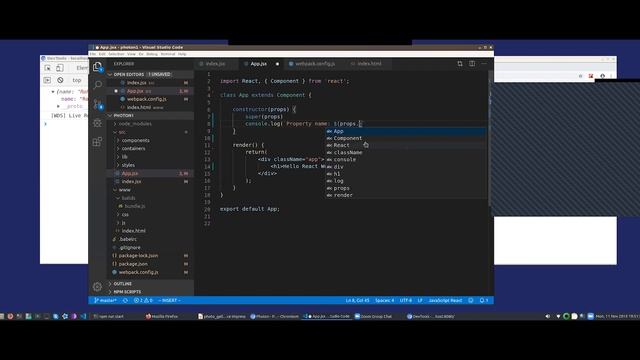Image resolution: width=640 pixels, height=360 pixels.
Task: Click the compare changes icon in editor toolbar
Action: pyautogui.click(x=460, y=64)
